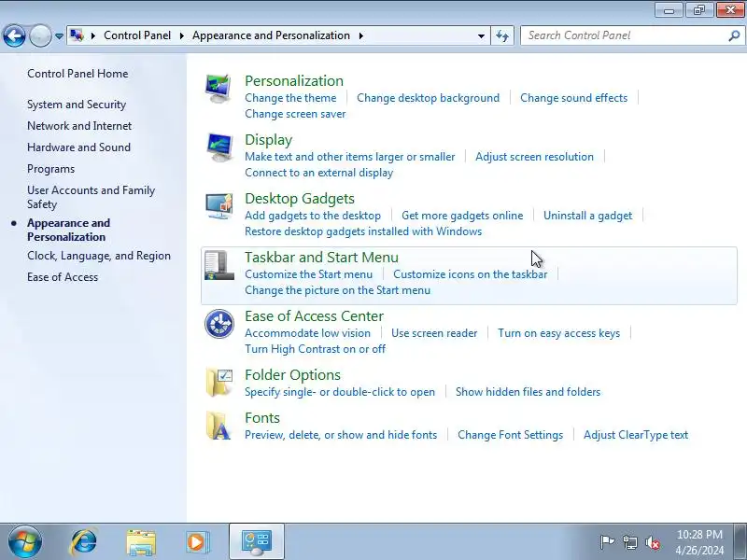
Task: Open Clock, Language, and Region
Action: point(99,256)
